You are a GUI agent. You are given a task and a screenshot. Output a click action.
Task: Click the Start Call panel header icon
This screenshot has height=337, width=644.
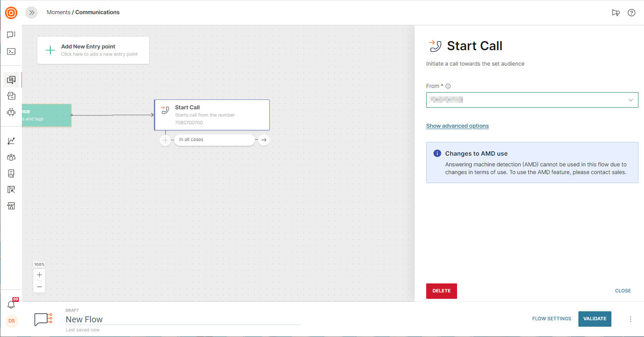point(435,46)
